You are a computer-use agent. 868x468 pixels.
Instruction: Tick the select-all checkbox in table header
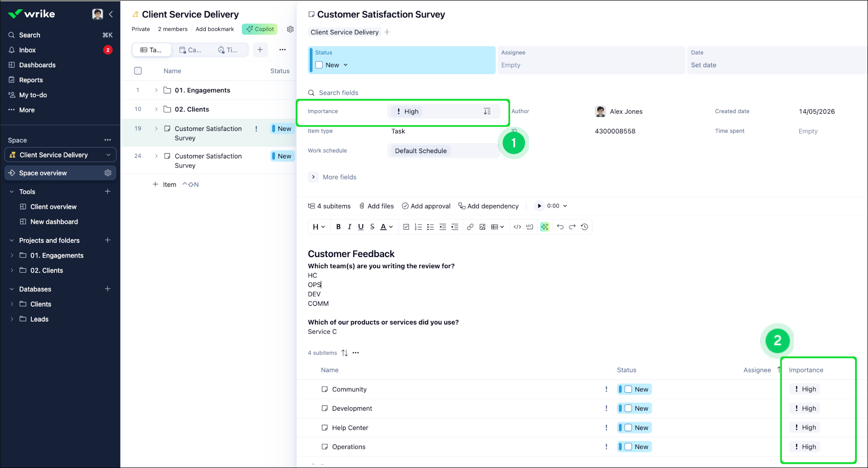[138, 71]
